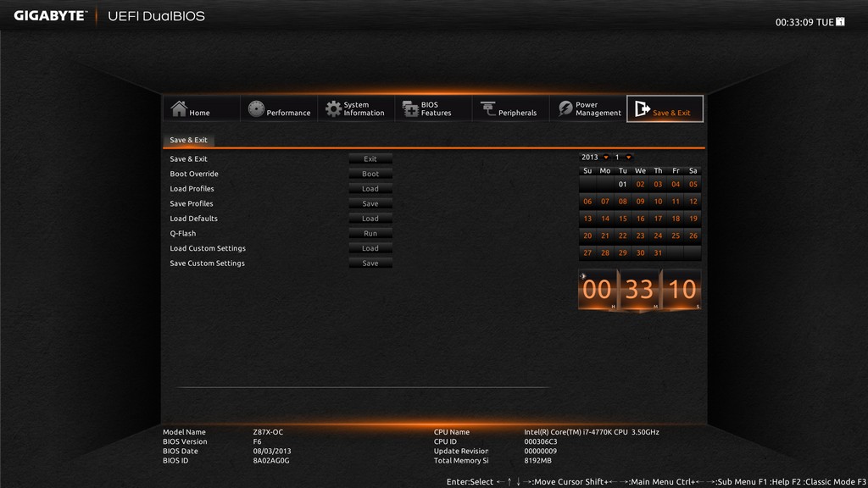
Task: Click the minutes digit 33 on clock
Action: click(639, 290)
